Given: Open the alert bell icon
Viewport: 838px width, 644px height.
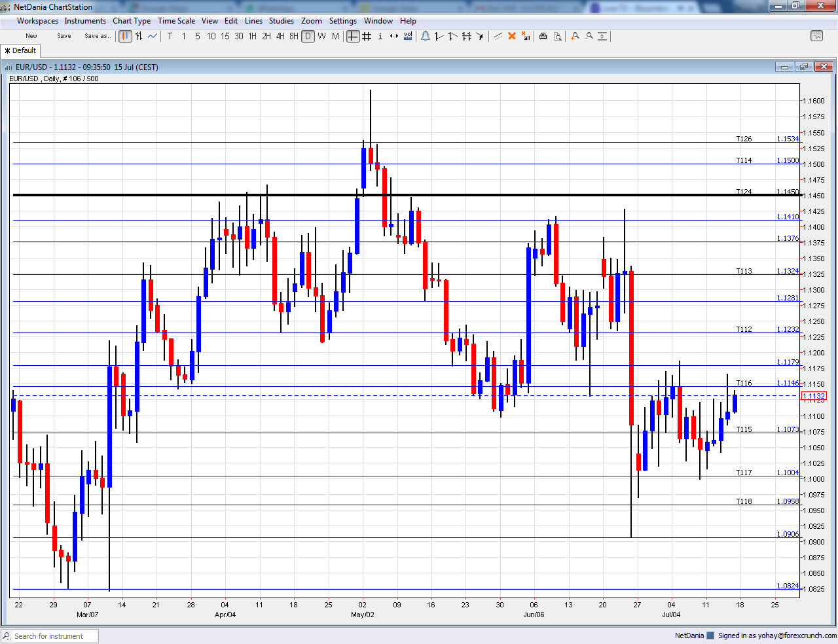Looking at the screenshot, I should pyautogui.click(x=426, y=36).
